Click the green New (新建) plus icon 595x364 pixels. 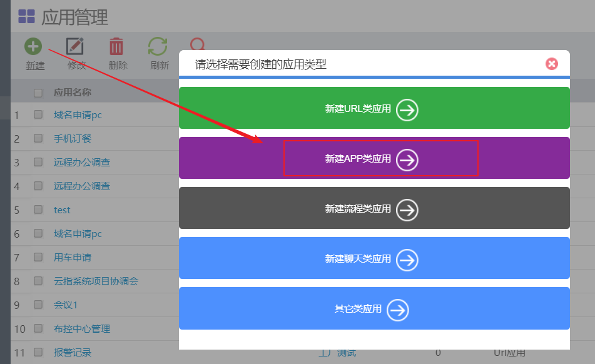(x=33, y=46)
